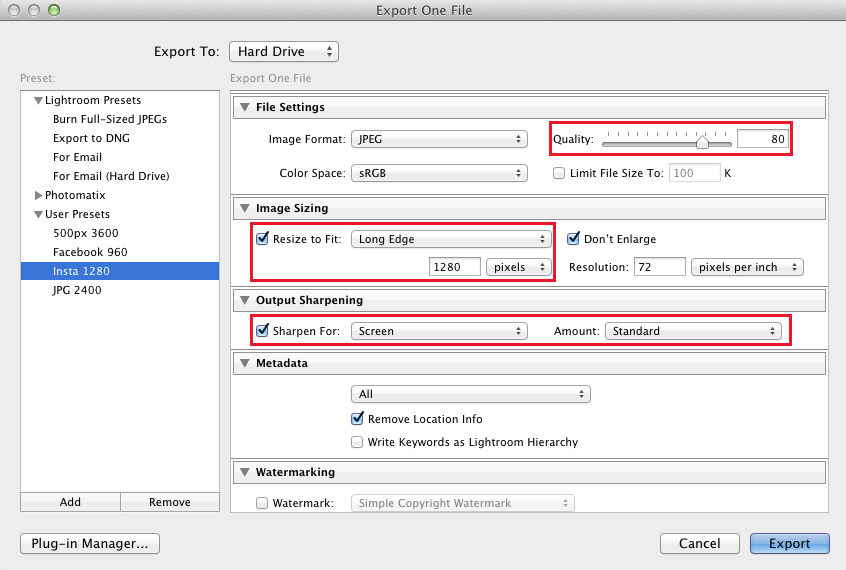Viewport: 846px width, 570px height.
Task: Open the sharpening Amount Standard dropdown
Action: (693, 331)
